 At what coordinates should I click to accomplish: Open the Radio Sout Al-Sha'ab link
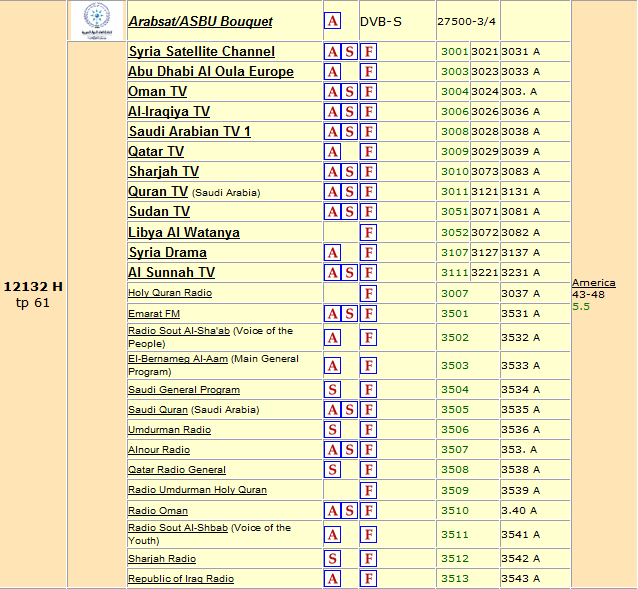pyautogui.click(x=179, y=331)
